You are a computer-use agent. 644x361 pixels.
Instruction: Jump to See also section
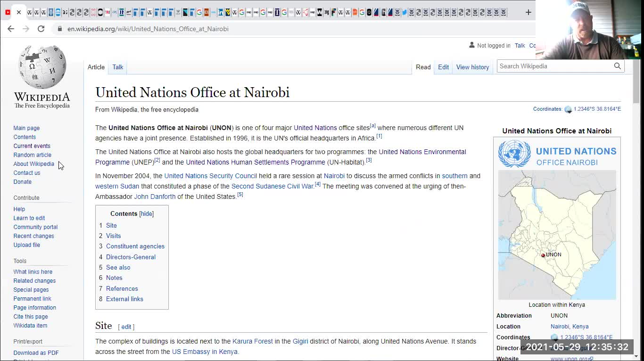(118, 268)
